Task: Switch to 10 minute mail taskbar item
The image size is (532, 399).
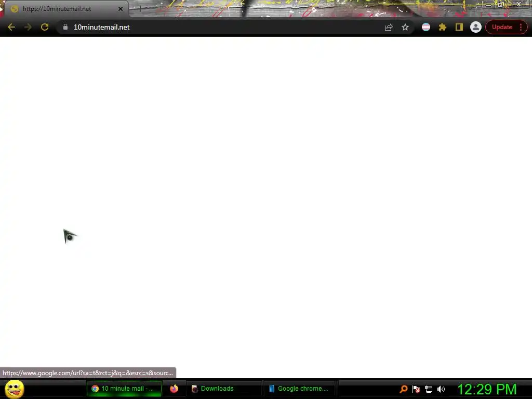Action: point(124,389)
